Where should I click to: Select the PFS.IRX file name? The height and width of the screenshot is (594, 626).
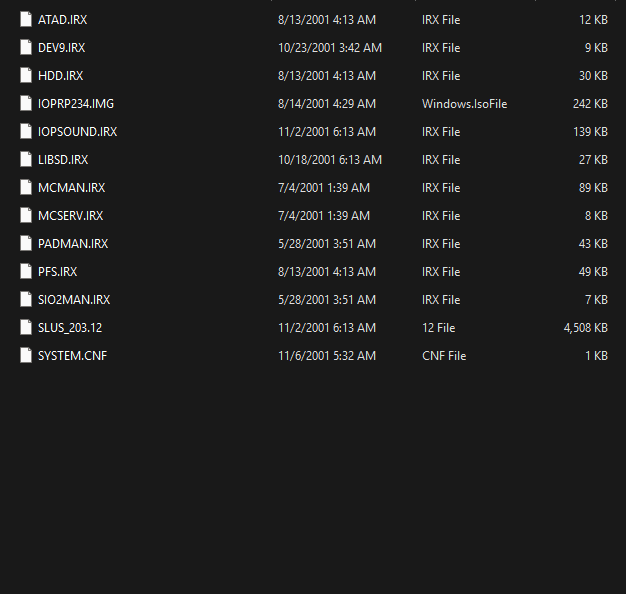coord(57,271)
